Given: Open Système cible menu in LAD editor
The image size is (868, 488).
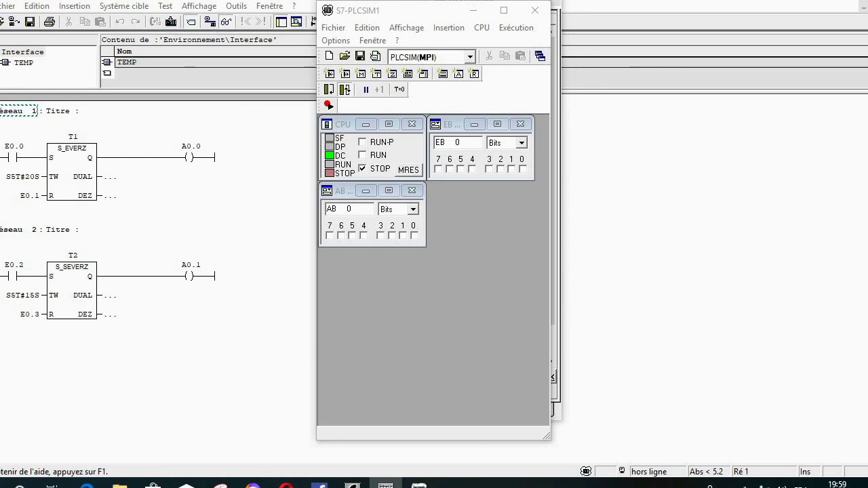Looking at the screenshot, I should pos(124,6).
